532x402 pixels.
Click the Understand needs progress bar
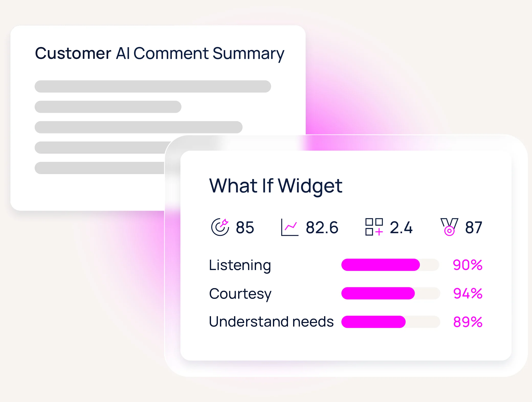(x=390, y=322)
